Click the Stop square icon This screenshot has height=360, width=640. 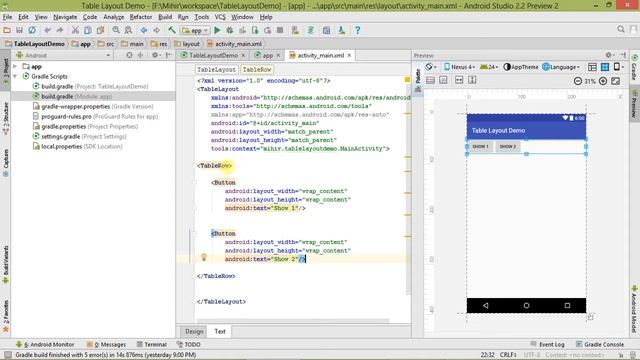click(x=280, y=30)
